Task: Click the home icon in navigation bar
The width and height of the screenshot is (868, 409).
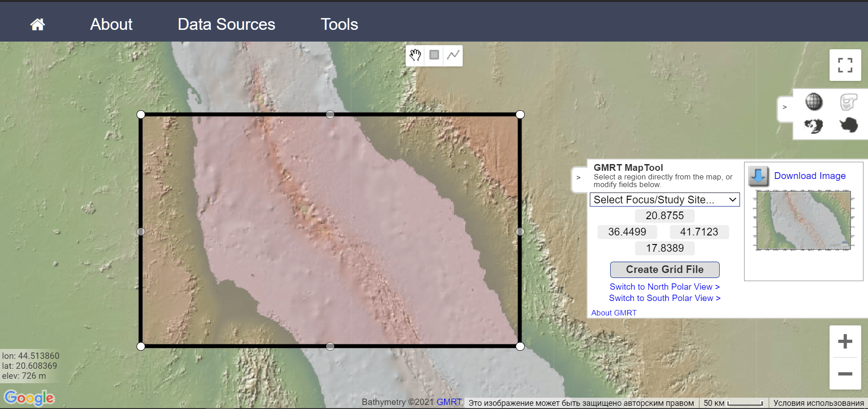Action: coord(38,24)
